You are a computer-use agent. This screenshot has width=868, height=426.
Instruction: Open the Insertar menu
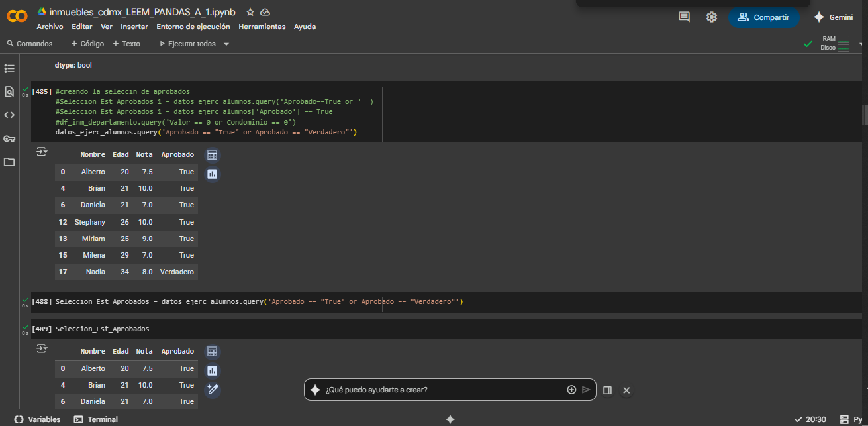pos(134,27)
